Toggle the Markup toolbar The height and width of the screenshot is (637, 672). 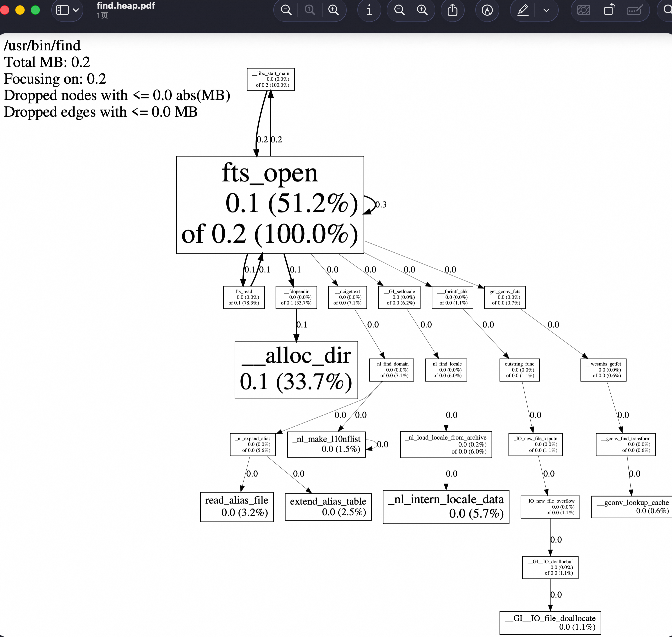pyautogui.click(x=487, y=10)
